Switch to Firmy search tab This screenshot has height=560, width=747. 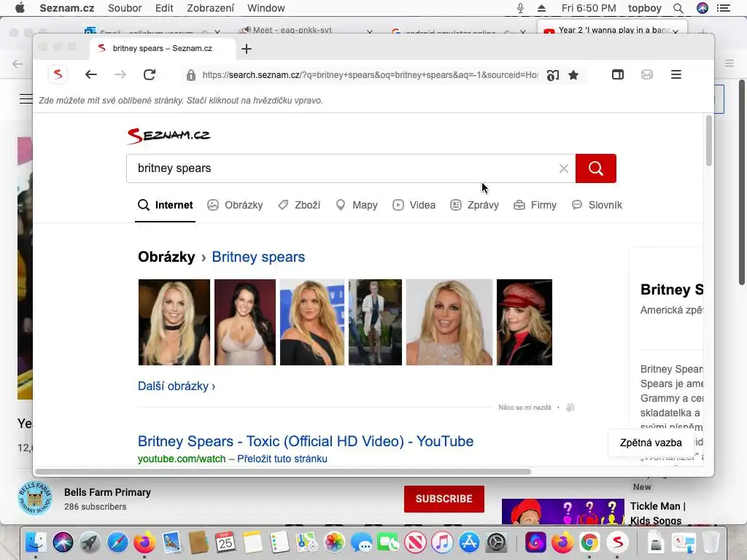tap(535, 205)
